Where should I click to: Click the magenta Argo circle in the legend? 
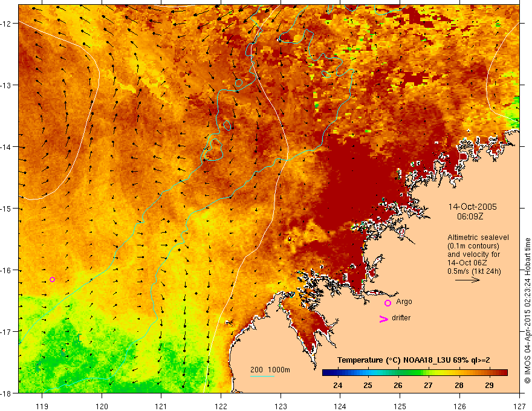coord(388,303)
